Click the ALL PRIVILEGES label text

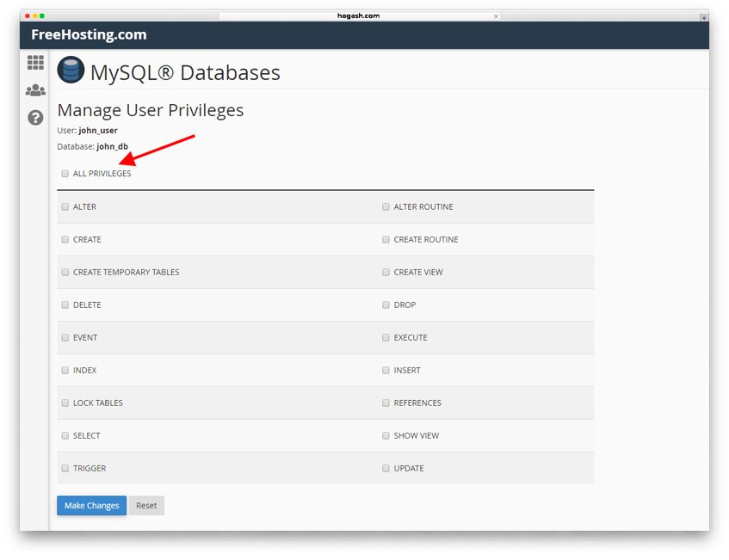[102, 174]
